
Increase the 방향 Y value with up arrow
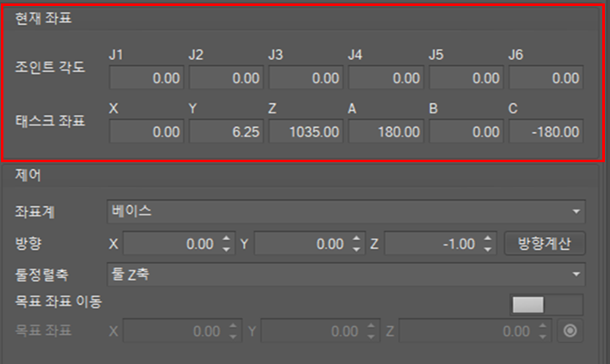point(357,239)
